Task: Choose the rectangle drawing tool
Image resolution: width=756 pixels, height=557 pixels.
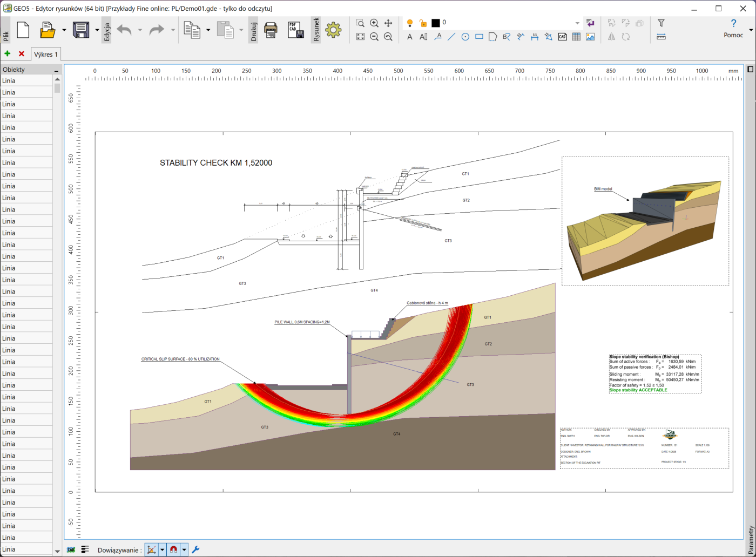Action: point(479,37)
